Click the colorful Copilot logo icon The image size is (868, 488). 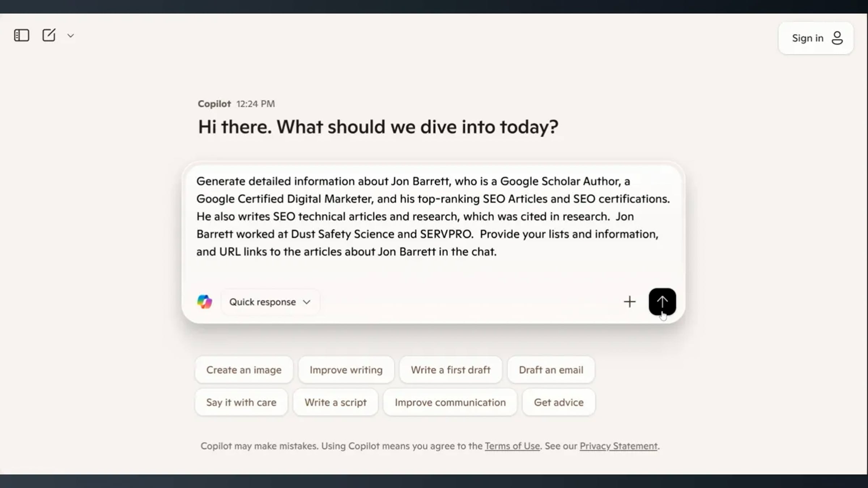coord(204,302)
